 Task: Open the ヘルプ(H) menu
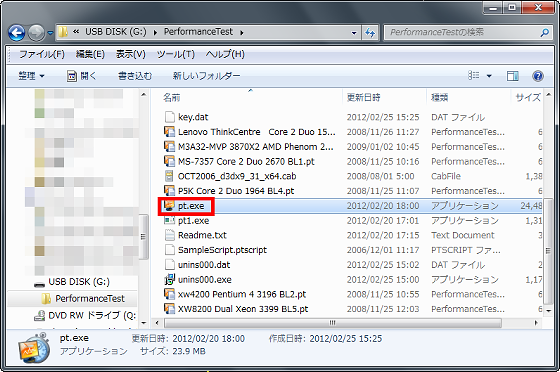[x=225, y=54]
